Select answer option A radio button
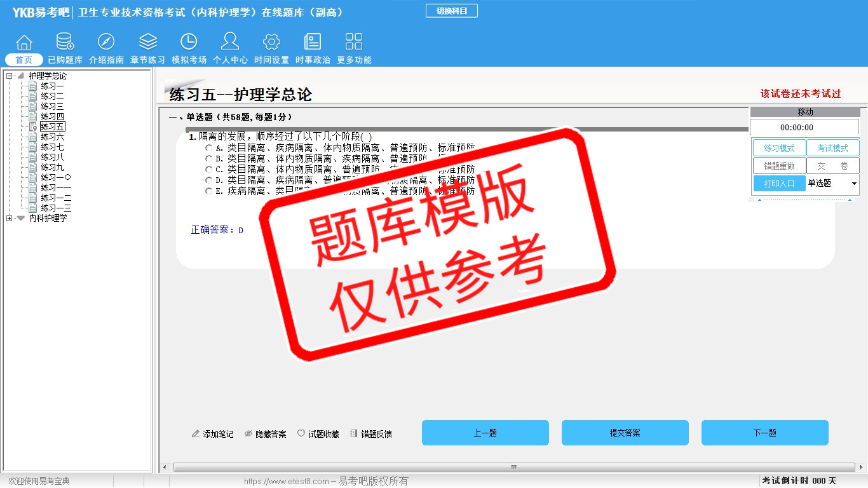 click(x=208, y=148)
